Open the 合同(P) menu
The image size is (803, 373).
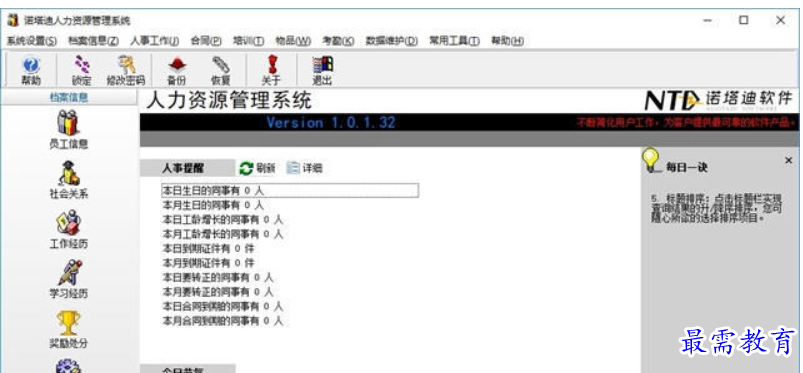click(206, 40)
